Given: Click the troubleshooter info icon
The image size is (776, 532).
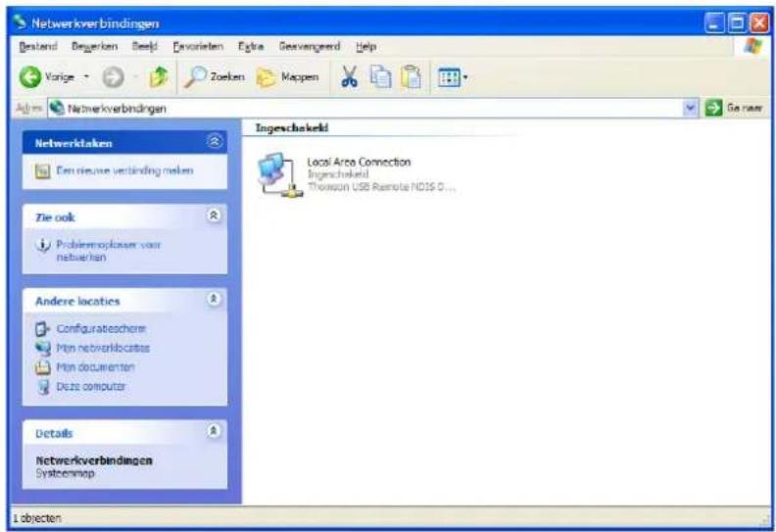Looking at the screenshot, I should click(43, 245).
